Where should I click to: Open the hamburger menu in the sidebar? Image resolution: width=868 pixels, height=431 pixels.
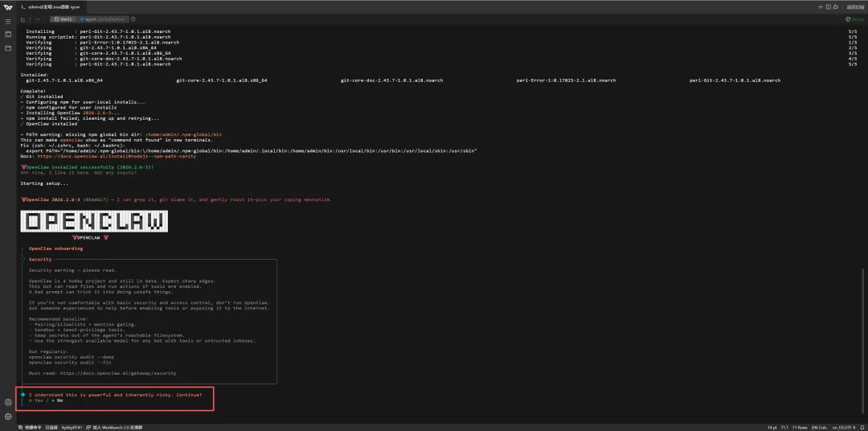click(8, 21)
